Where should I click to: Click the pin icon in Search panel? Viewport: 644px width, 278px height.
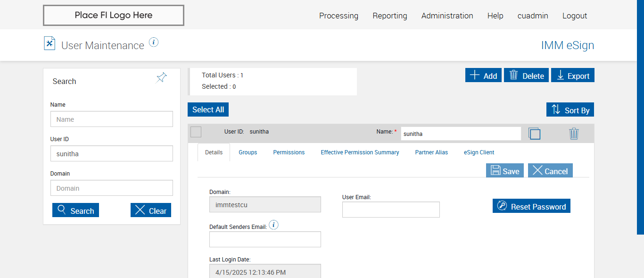click(162, 78)
